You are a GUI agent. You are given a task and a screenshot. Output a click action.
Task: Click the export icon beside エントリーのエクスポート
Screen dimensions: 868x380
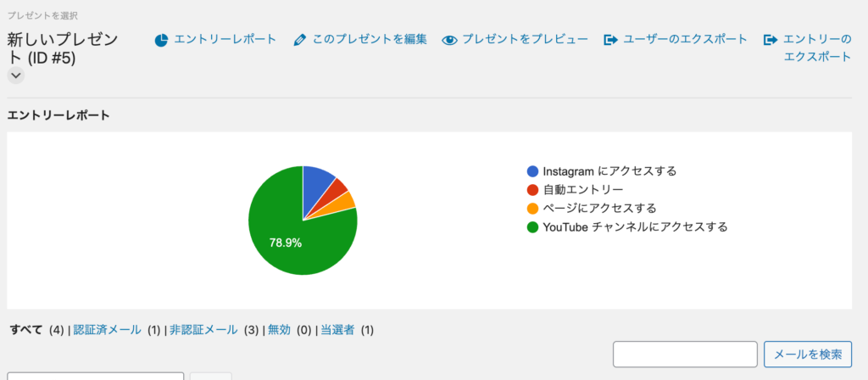[771, 41]
